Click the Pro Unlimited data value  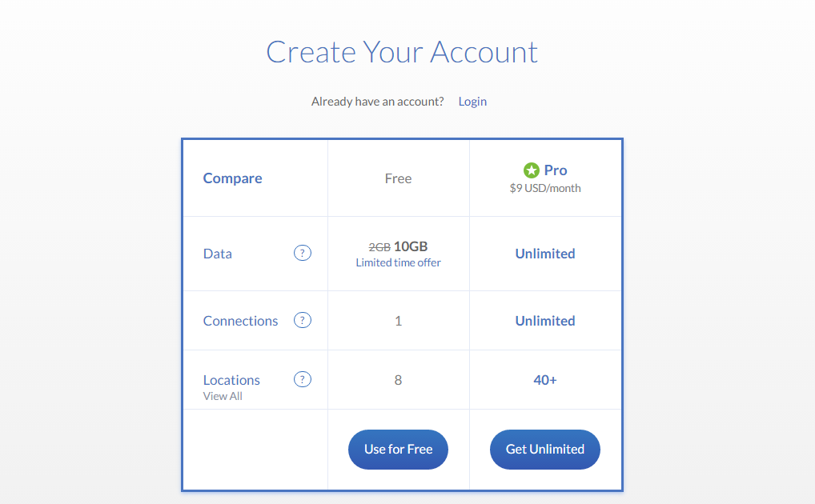(x=544, y=254)
